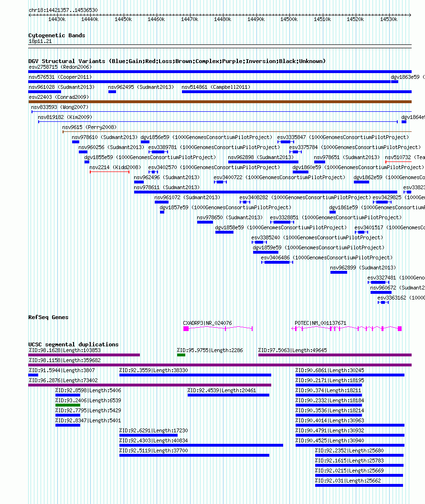Click %ID:92.3559|Length:38330 duplication label
425x504 pixels.
154,370
